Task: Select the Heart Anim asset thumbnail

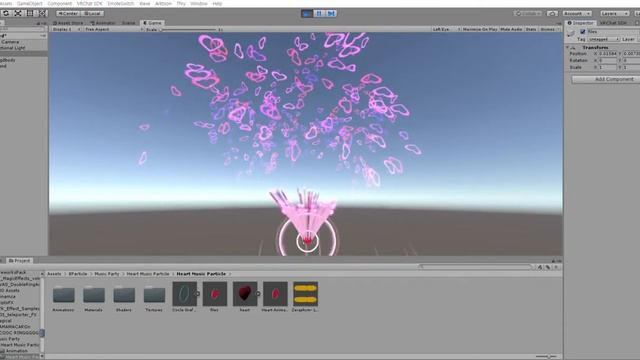Action: pyautogui.click(x=275, y=294)
